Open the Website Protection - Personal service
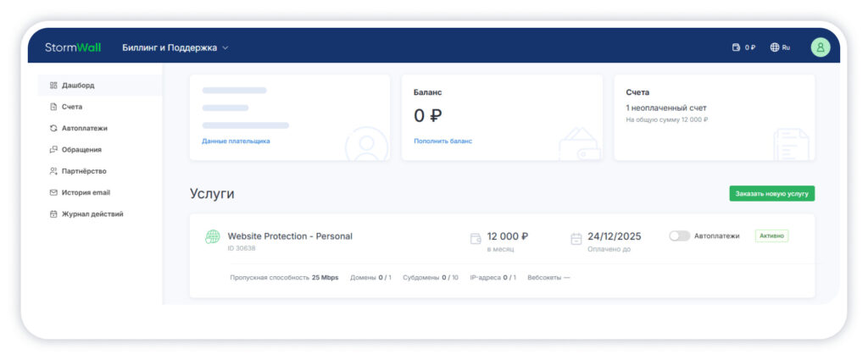Screen dimensions: 868x360 coord(290,236)
